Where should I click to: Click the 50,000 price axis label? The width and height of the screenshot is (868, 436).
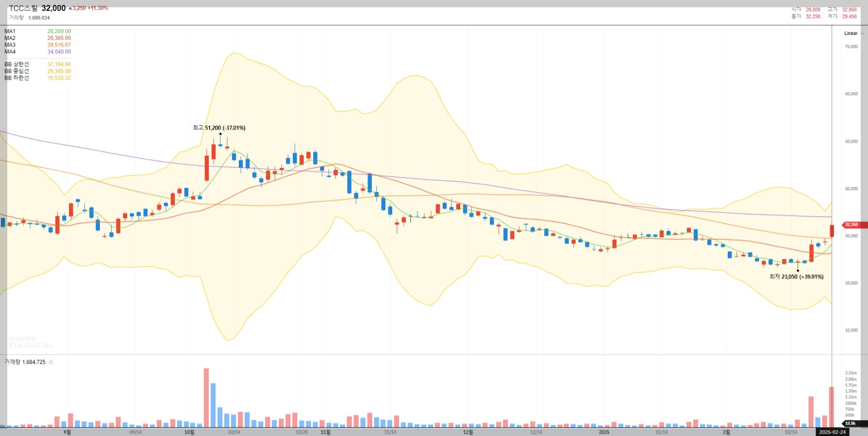click(851, 142)
